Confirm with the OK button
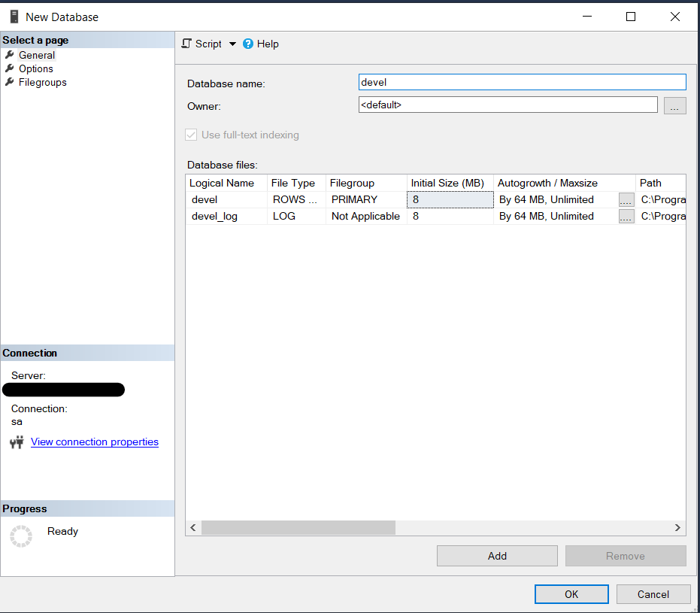The height and width of the screenshot is (613, 700). [571, 594]
